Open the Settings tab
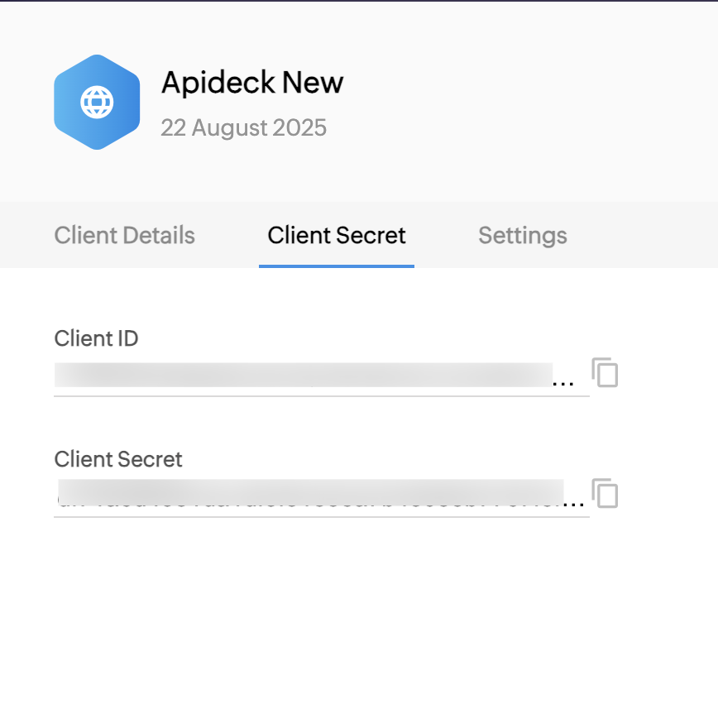The width and height of the screenshot is (718, 728). [522, 235]
